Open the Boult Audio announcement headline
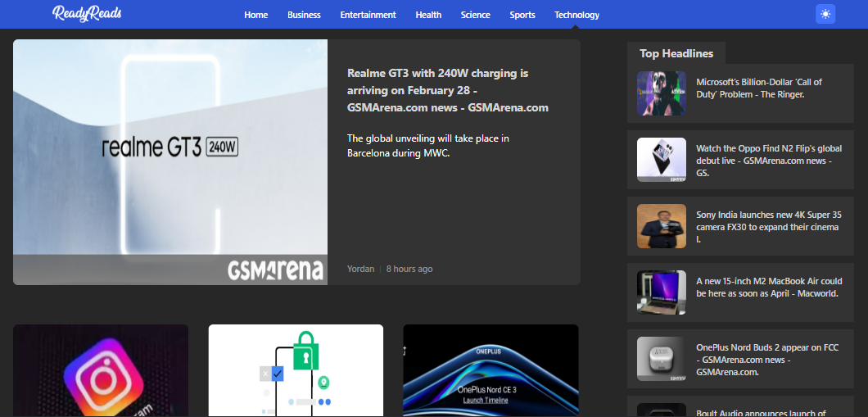Viewport: 868px width, 417px height. pyautogui.click(x=762, y=413)
